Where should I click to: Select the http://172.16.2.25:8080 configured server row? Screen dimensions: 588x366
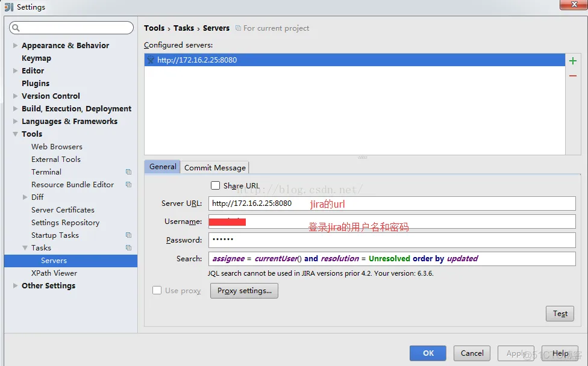coord(355,60)
